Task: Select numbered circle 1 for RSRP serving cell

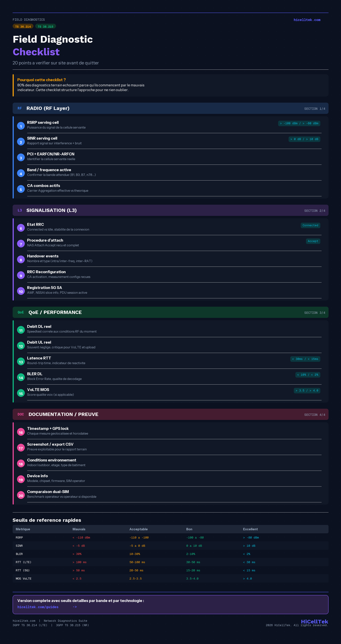Action: [20, 126]
